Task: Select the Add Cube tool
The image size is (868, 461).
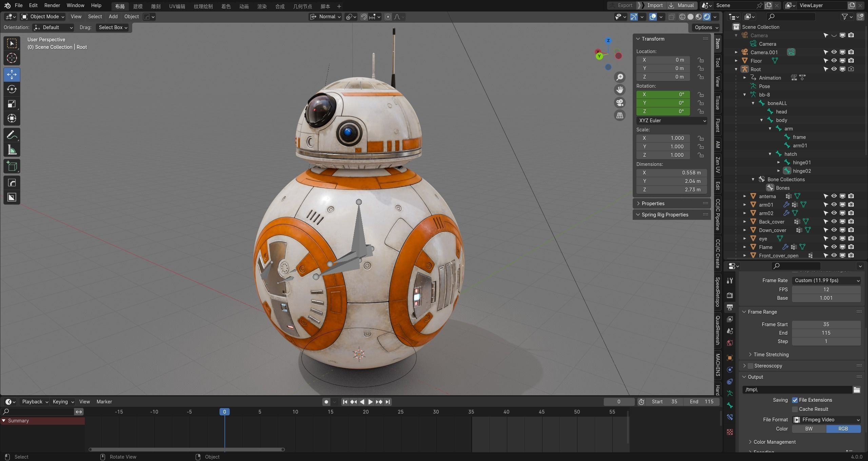Action: pyautogui.click(x=12, y=166)
